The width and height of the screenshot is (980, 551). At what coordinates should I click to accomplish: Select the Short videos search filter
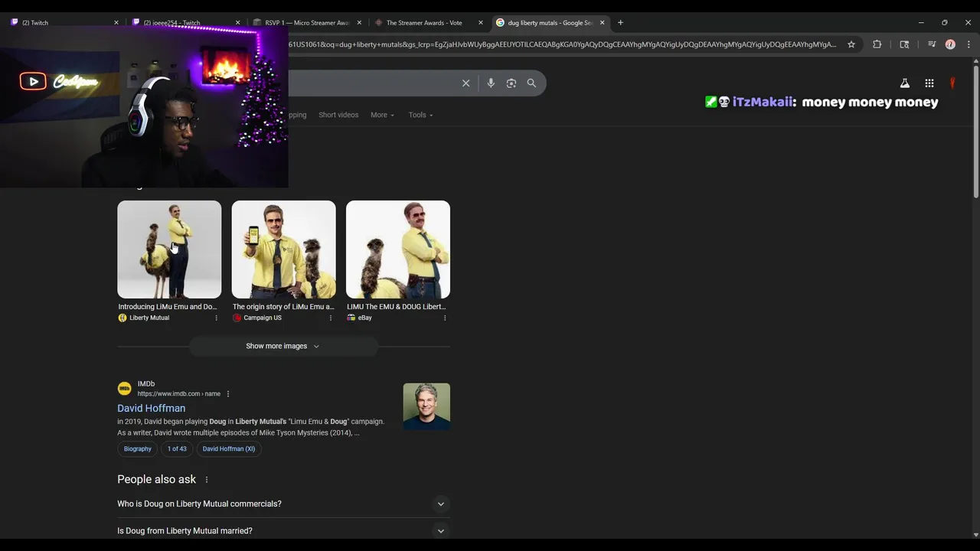(338, 115)
